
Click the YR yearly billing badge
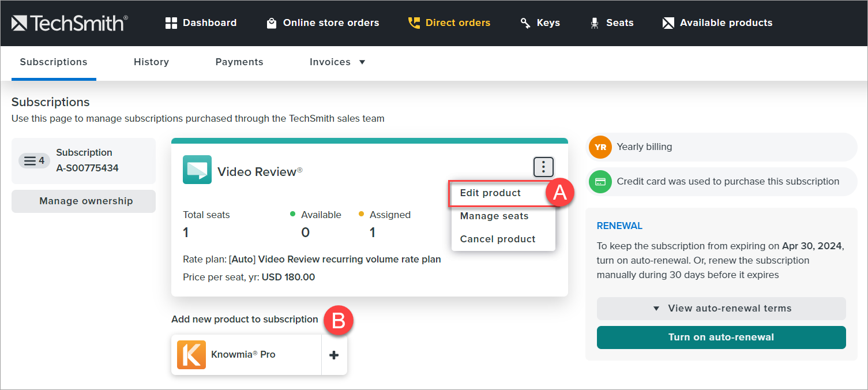(x=600, y=147)
